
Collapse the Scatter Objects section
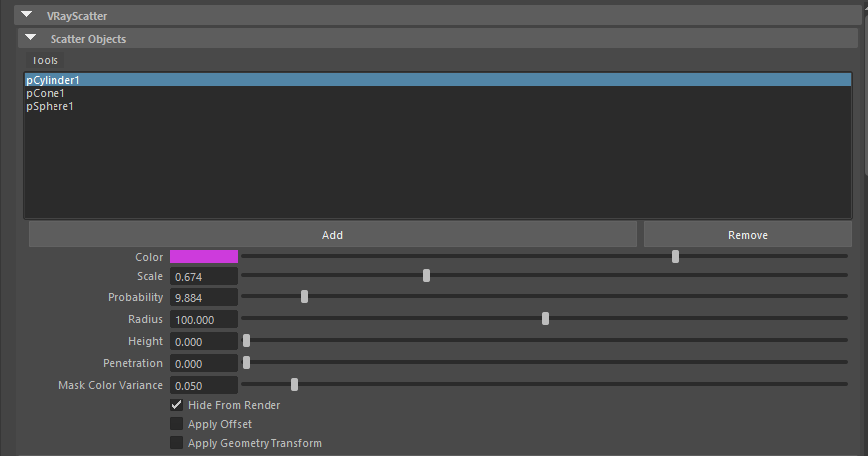pyautogui.click(x=31, y=39)
